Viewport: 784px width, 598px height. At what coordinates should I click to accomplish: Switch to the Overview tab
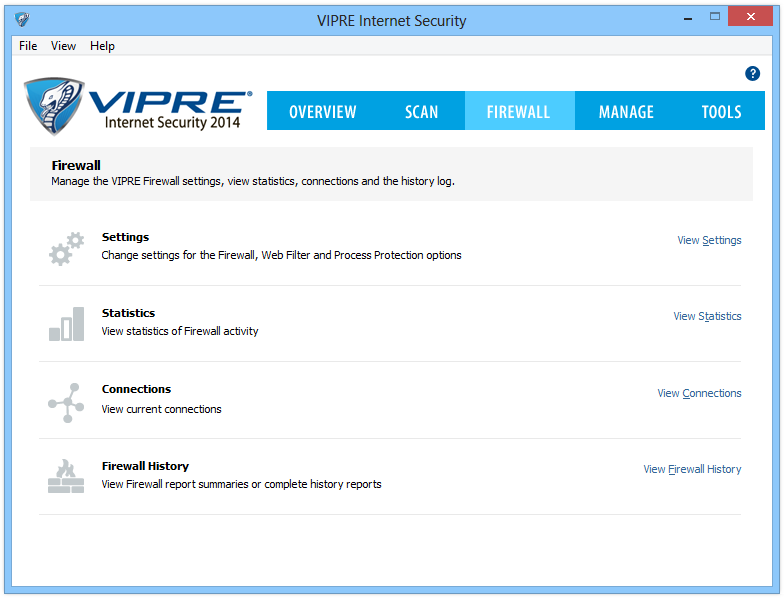click(322, 112)
